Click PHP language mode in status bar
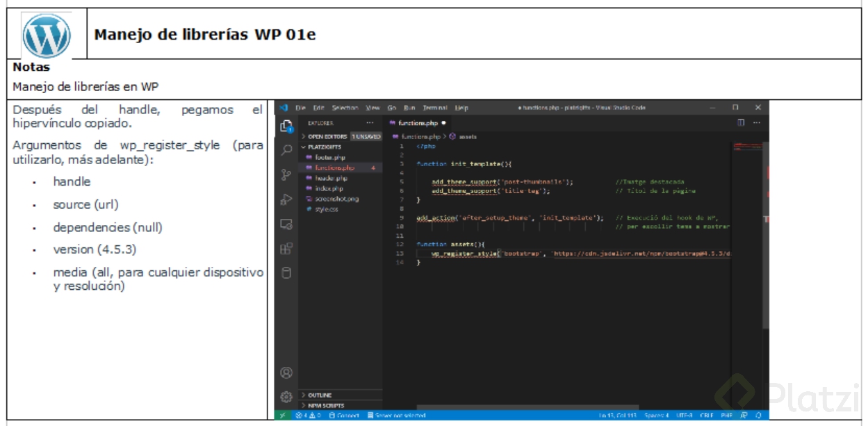Screen dimensions: 868x426 pyautogui.click(x=727, y=416)
